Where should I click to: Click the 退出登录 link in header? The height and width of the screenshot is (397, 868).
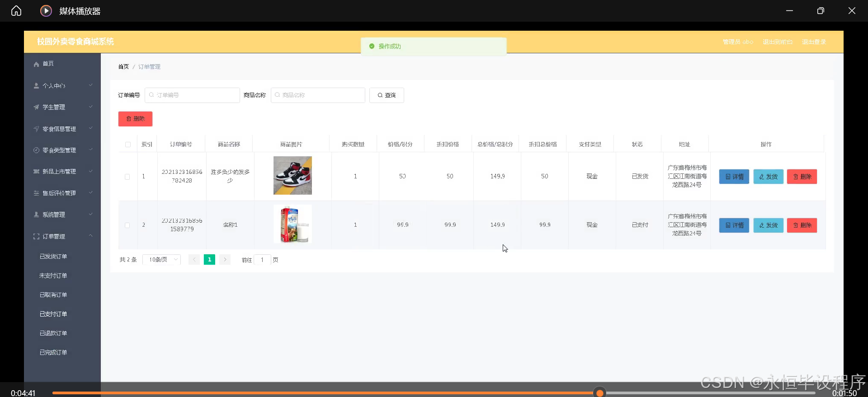point(814,42)
